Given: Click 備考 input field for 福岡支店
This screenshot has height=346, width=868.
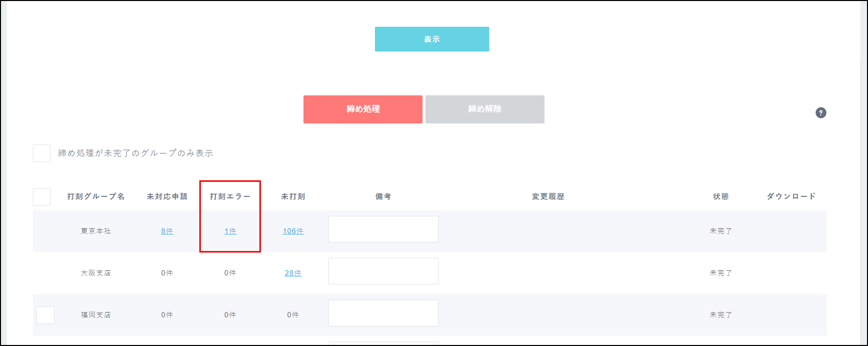Looking at the screenshot, I should click(x=383, y=313).
